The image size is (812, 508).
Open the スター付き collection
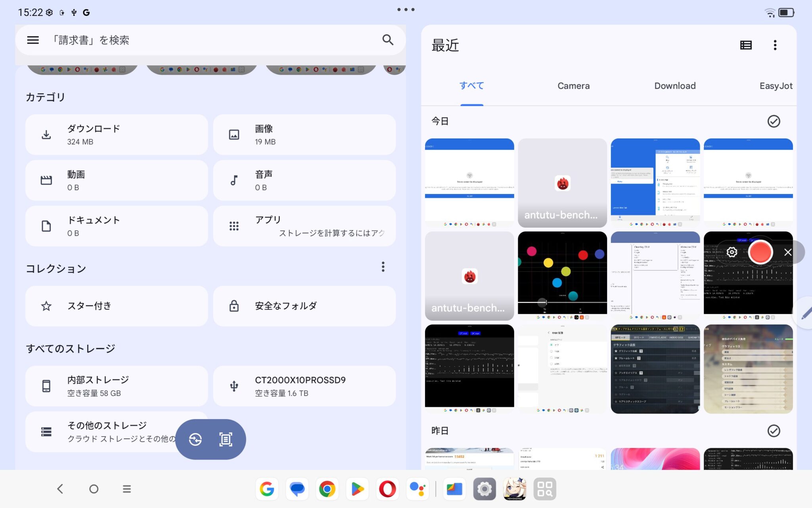click(x=116, y=306)
